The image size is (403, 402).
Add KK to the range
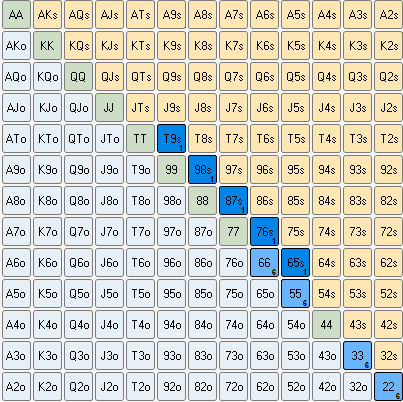(47, 45)
